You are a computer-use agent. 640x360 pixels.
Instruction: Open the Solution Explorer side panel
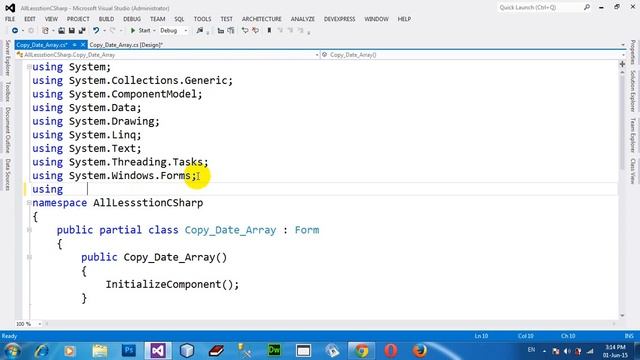coord(633,91)
